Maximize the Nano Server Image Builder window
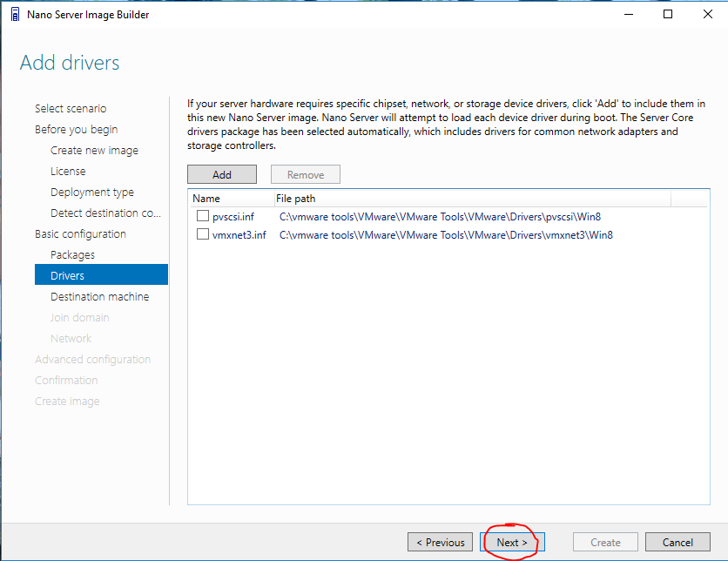Image resolution: width=728 pixels, height=561 pixels. [668, 15]
